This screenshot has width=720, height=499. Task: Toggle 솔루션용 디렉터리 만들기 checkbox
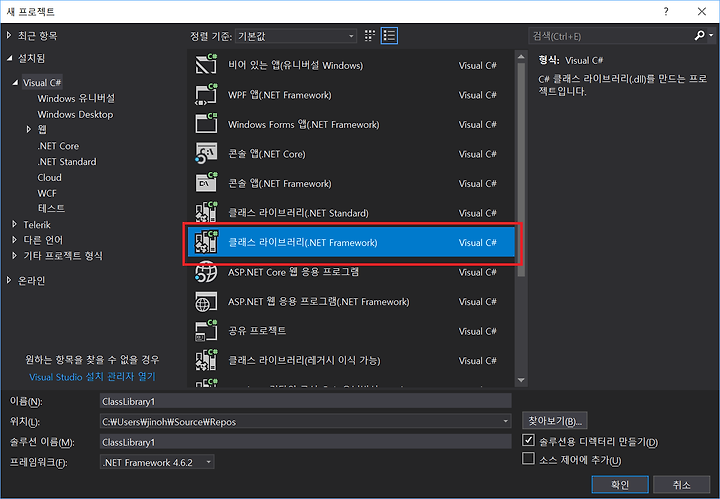(528, 441)
